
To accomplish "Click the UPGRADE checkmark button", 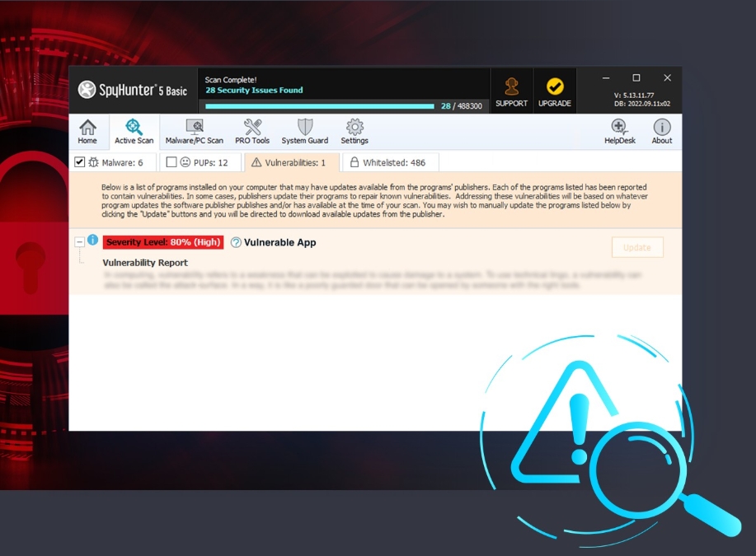I will pos(555,91).
